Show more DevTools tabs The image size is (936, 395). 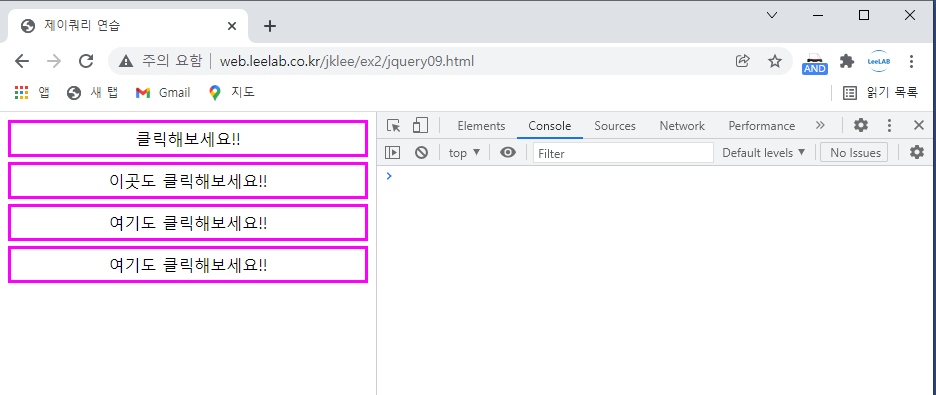[x=820, y=125]
